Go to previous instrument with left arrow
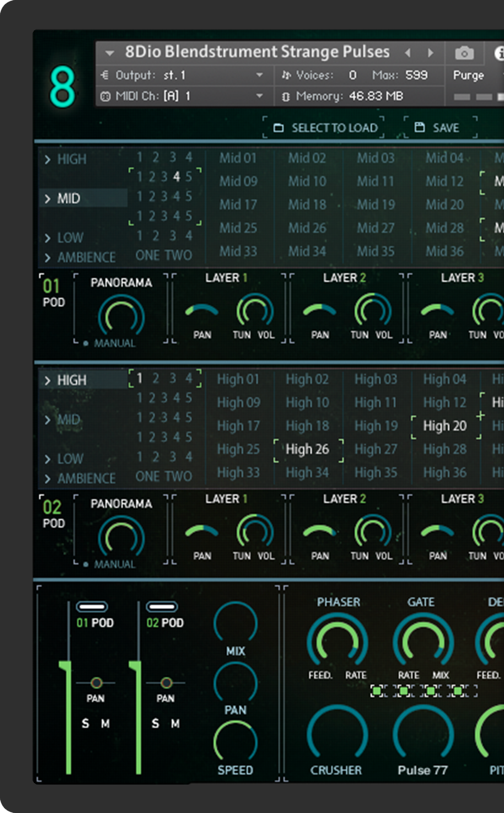The height and width of the screenshot is (813, 504). coord(408,53)
